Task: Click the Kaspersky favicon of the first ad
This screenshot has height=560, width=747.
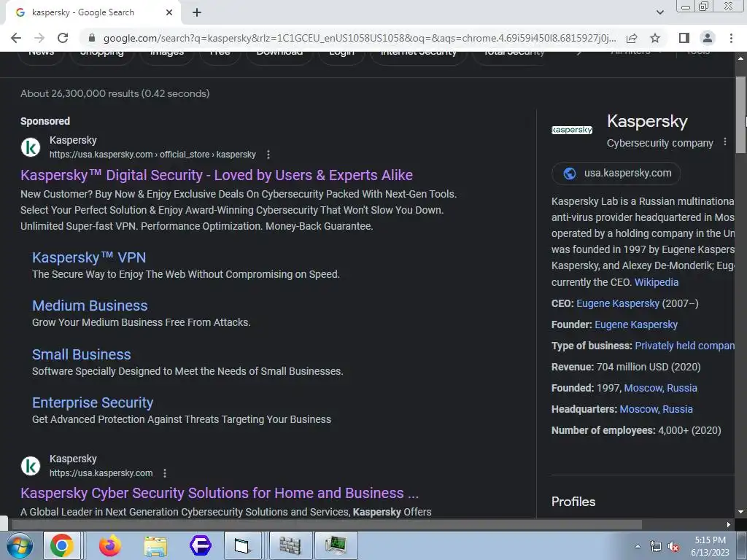Action: pos(31,147)
